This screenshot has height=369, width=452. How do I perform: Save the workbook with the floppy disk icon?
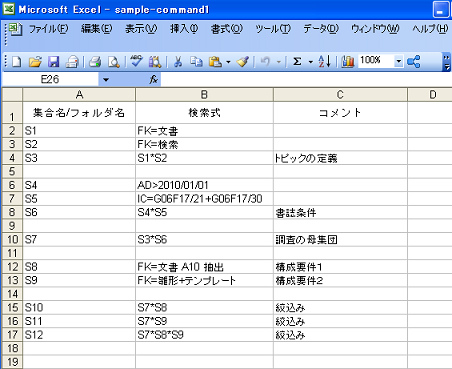pos(53,62)
